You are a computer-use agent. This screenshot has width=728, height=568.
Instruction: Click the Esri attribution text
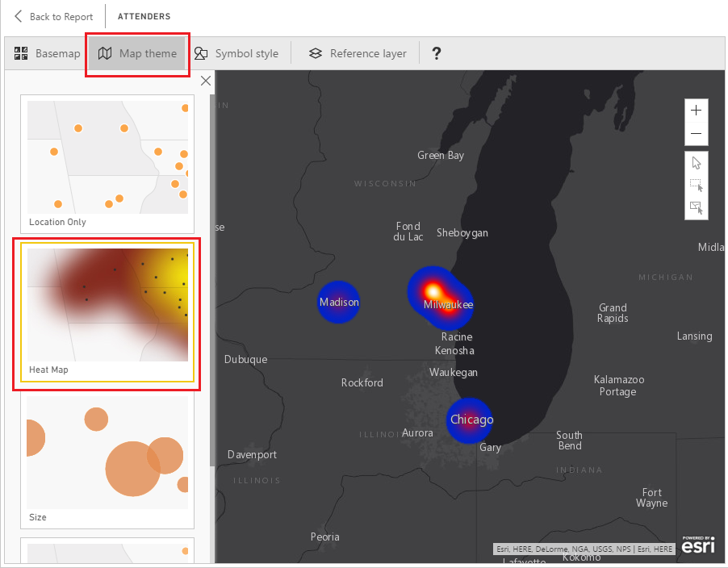point(584,549)
